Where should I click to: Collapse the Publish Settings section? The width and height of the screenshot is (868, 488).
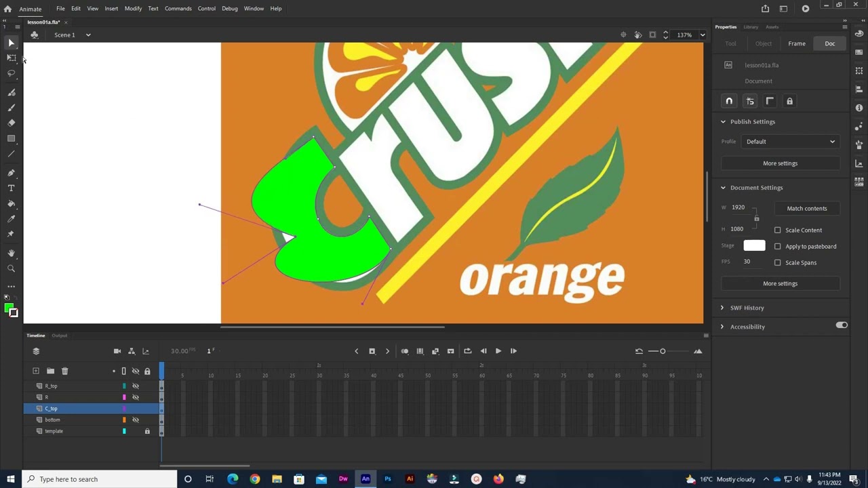(723, 121)
